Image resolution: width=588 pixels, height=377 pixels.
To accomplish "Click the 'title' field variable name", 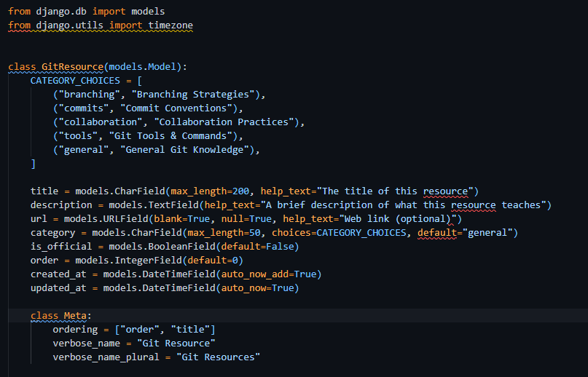I will 44,191.
